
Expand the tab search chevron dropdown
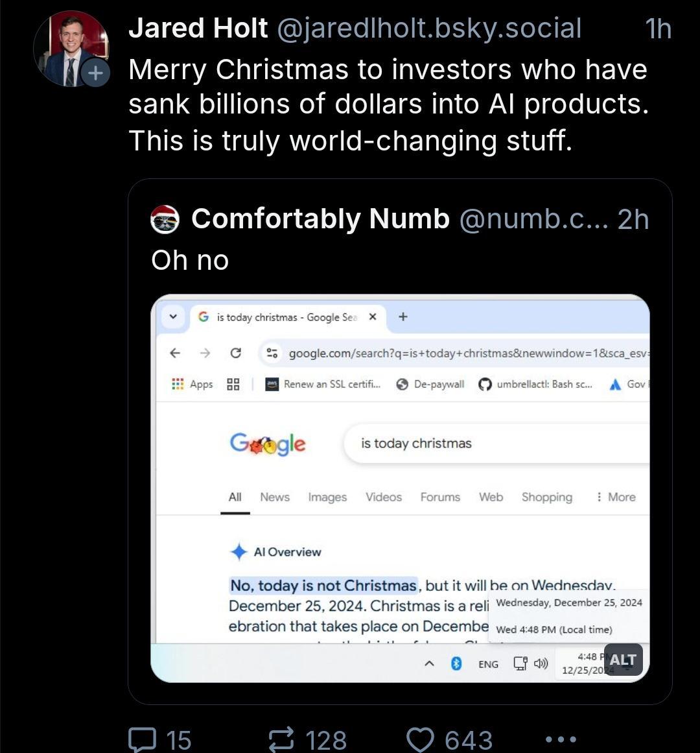(173, 317)
